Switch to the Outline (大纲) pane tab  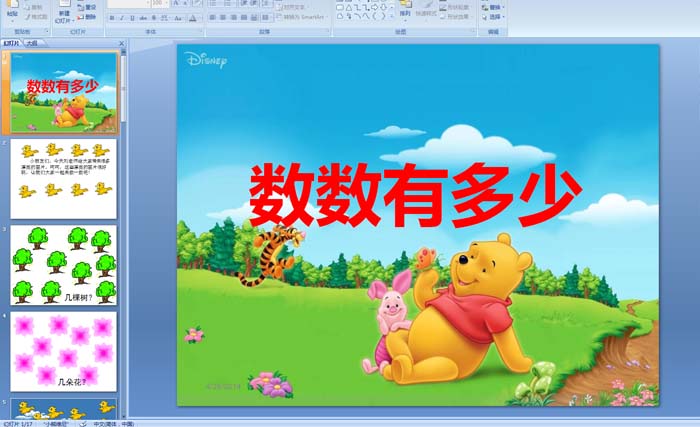32,43
